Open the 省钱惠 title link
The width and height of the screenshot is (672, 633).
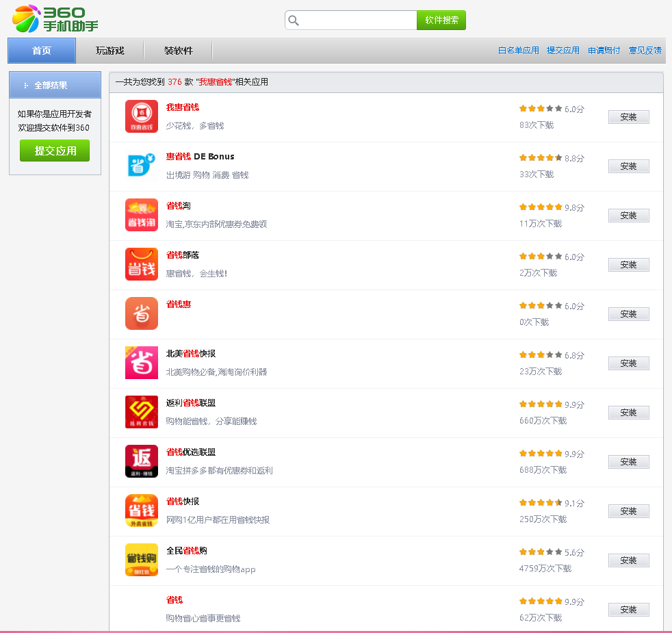pos(179,305)
